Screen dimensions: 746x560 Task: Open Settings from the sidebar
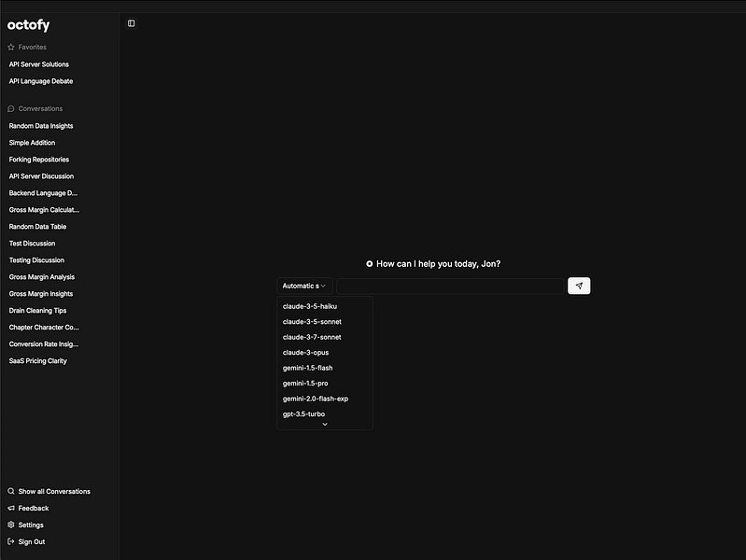[31, 525]
